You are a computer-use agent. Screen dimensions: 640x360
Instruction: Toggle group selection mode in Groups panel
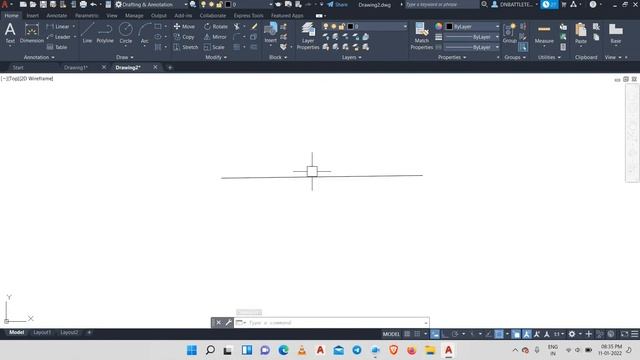coord(523,47)
